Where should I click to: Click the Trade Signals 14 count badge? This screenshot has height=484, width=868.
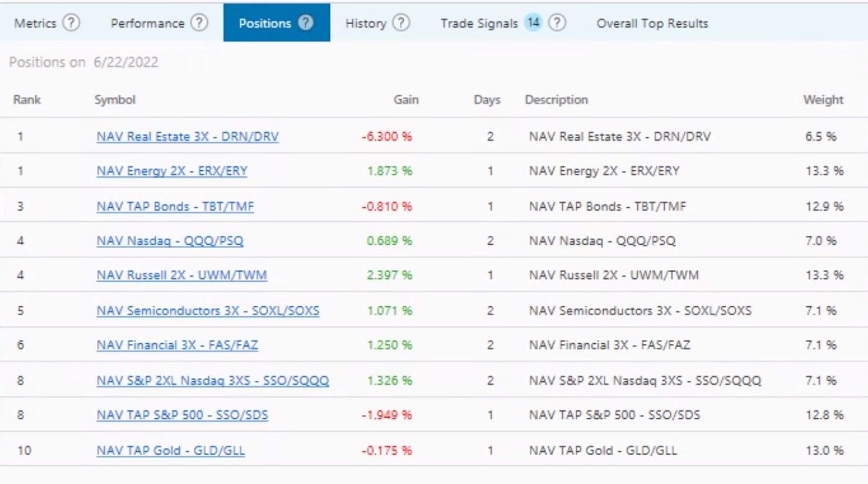pos(533,23)
